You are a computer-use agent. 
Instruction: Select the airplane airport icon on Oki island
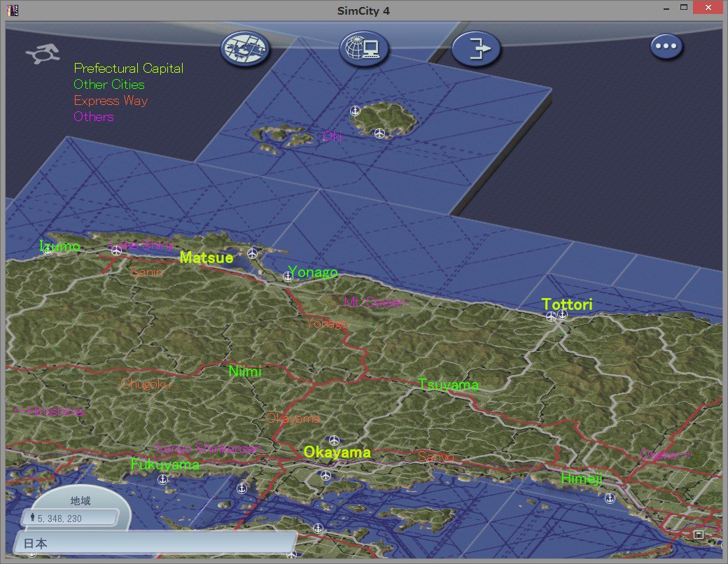(380, 134)
